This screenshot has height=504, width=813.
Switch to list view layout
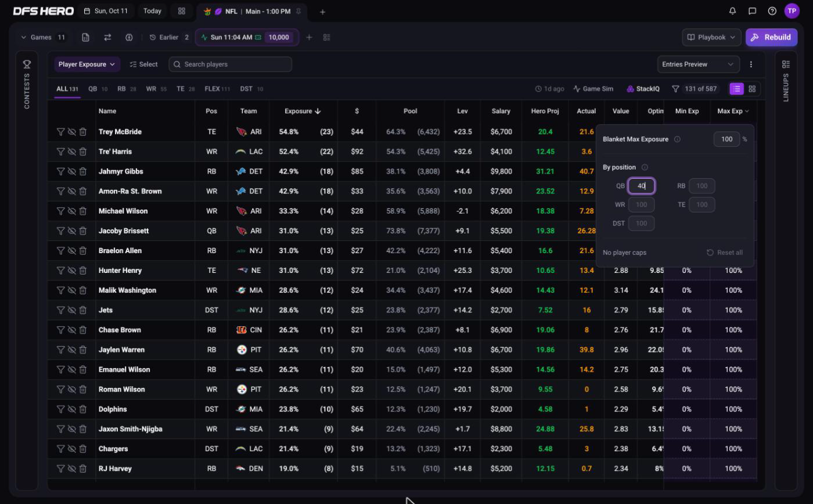pos(736,89)
